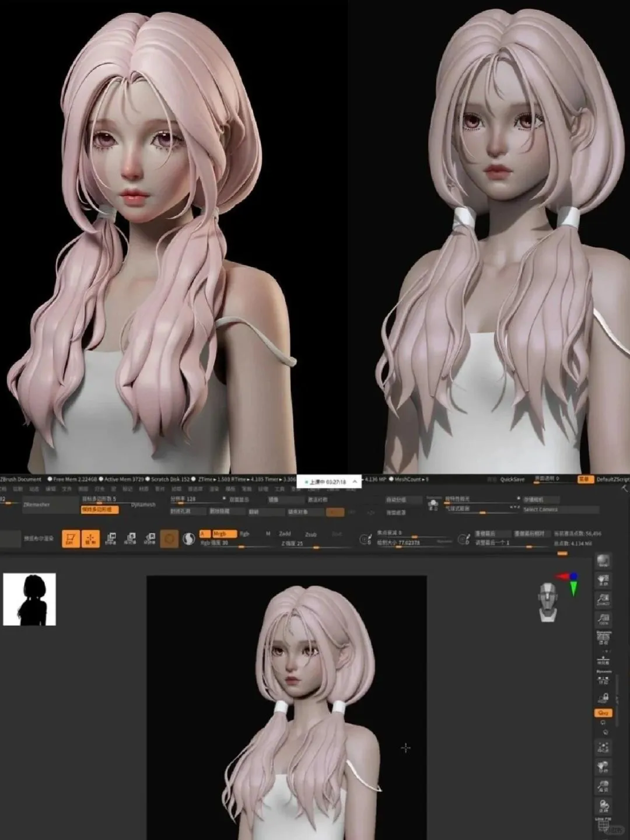Click the orange sphere Gizmo icon
The image size is (630, 840).
pyautogui.click(x=169, y=538)
